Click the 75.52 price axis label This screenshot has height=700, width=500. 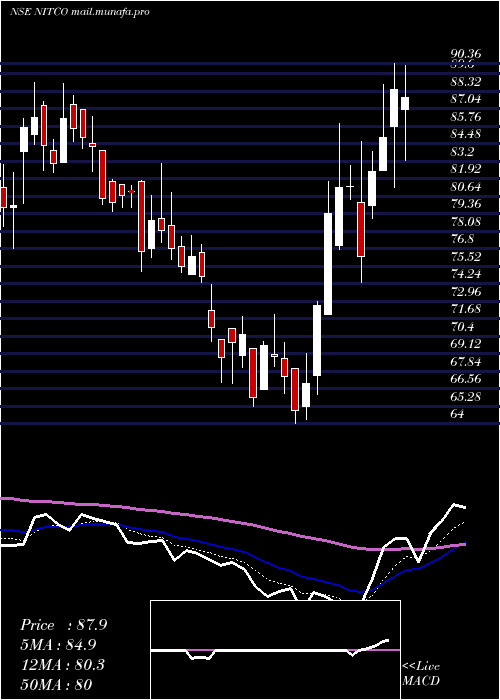466,257
